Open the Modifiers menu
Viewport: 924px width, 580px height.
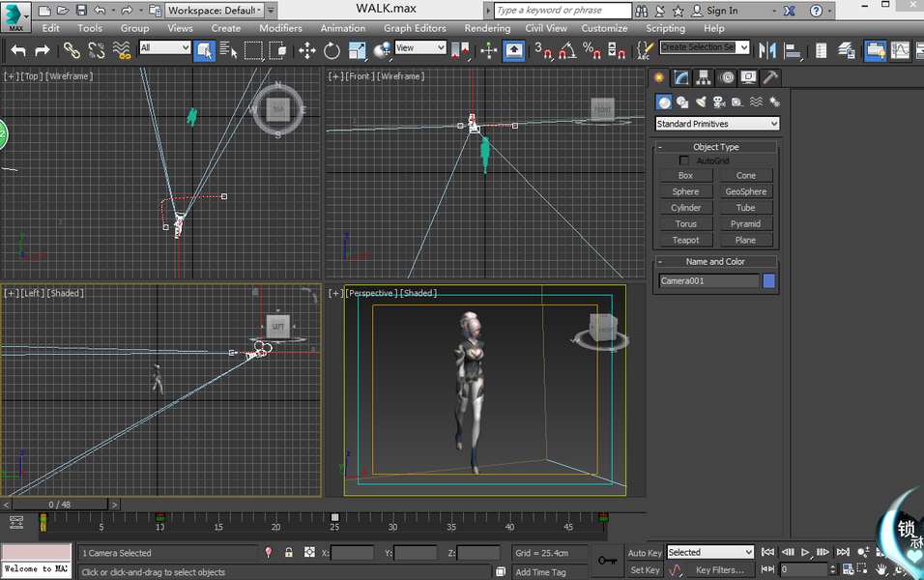(280, 28)
